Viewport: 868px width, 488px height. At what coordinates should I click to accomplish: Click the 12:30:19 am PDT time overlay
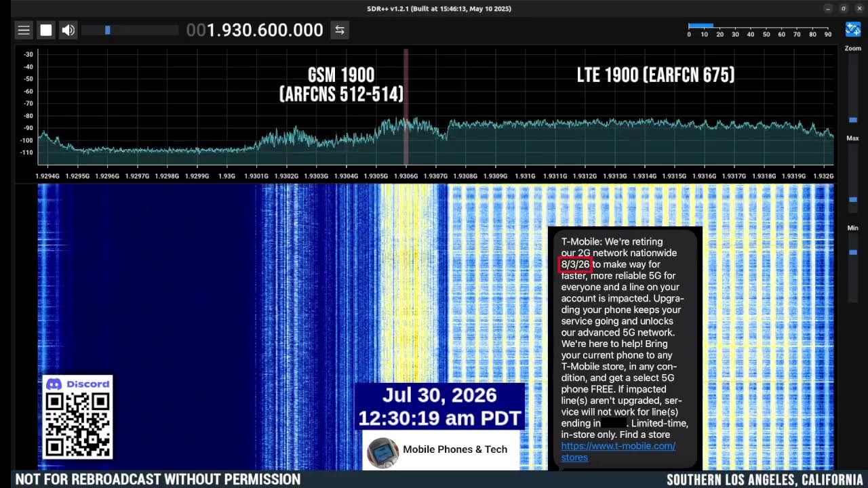(x=439, y=418)
